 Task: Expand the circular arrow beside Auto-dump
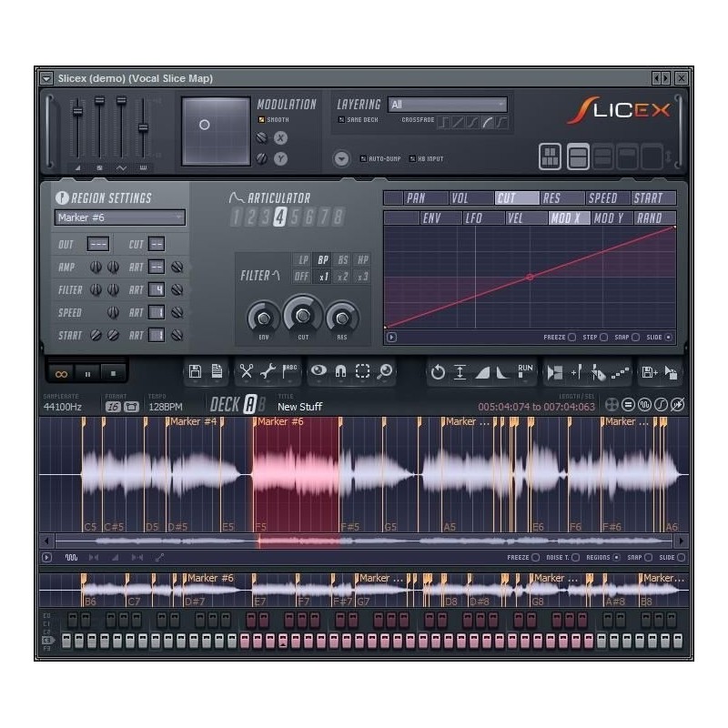(x=342, y=157)
